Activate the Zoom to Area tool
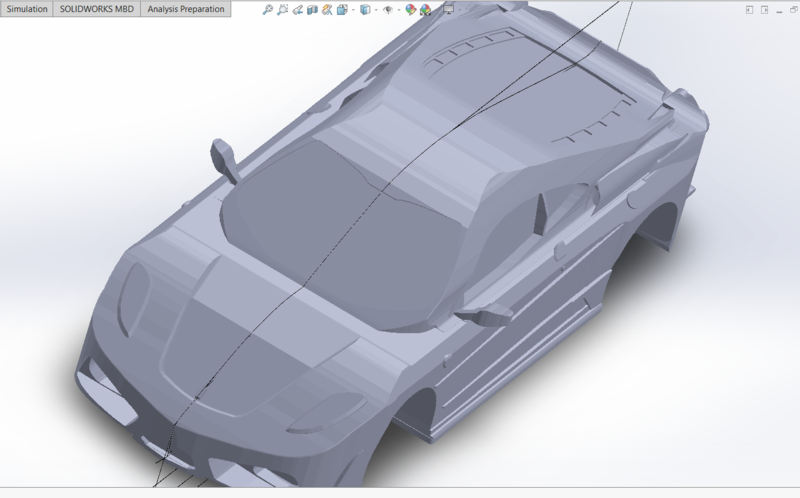The width and height of the screenshot is (800, 498). pyautogui.click(x=282, y=10)
